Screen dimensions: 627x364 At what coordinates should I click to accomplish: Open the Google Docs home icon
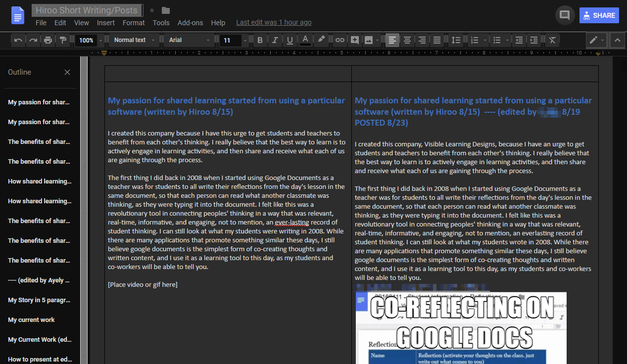18,15
